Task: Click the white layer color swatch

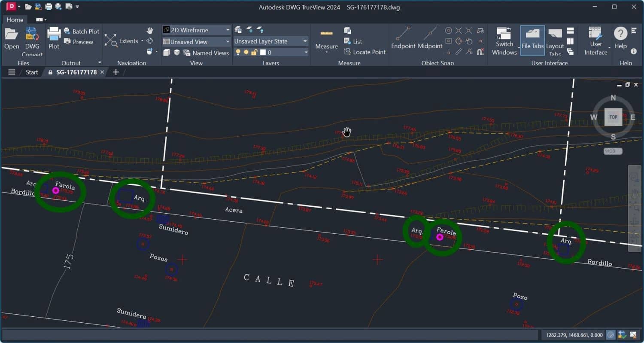Action: click(x=263, y=52)
